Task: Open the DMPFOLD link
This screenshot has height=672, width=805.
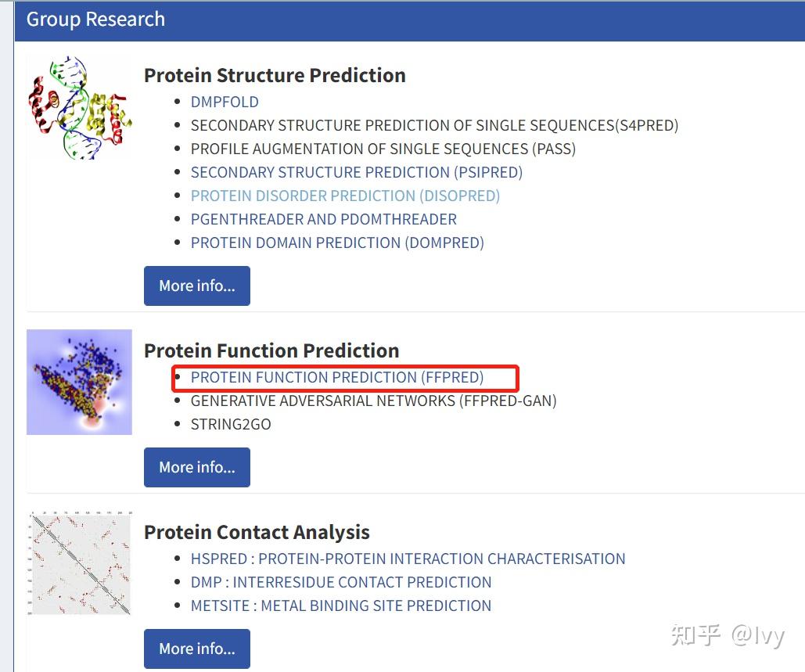Action: pos(225,102)
